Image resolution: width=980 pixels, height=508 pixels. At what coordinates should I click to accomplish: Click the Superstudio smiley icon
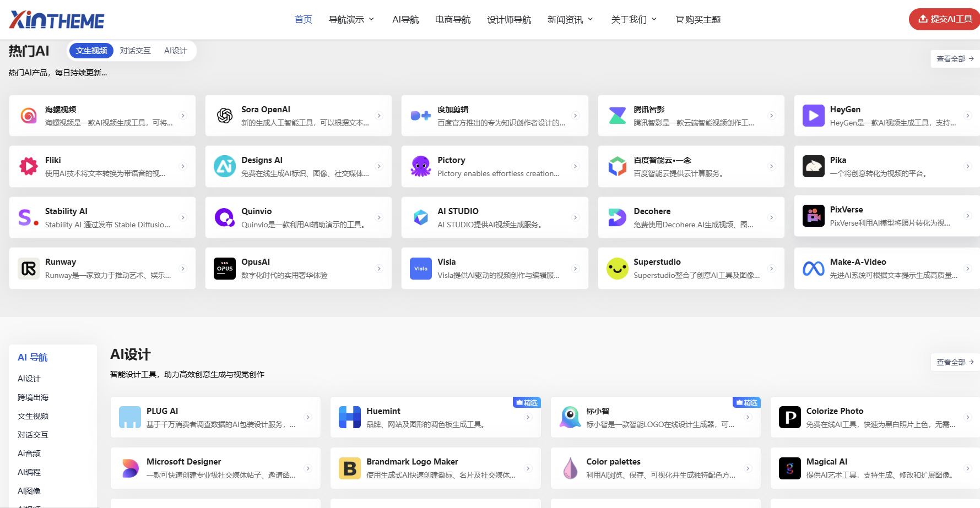618,269
